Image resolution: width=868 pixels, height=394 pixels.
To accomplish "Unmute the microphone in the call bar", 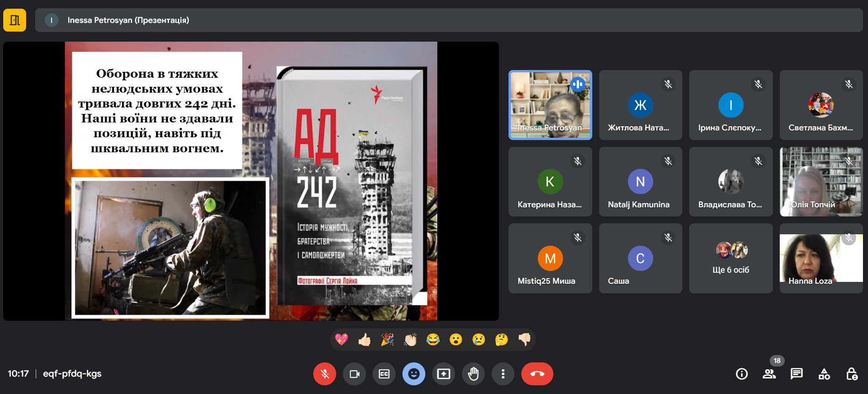I will [x=324, y=374].
